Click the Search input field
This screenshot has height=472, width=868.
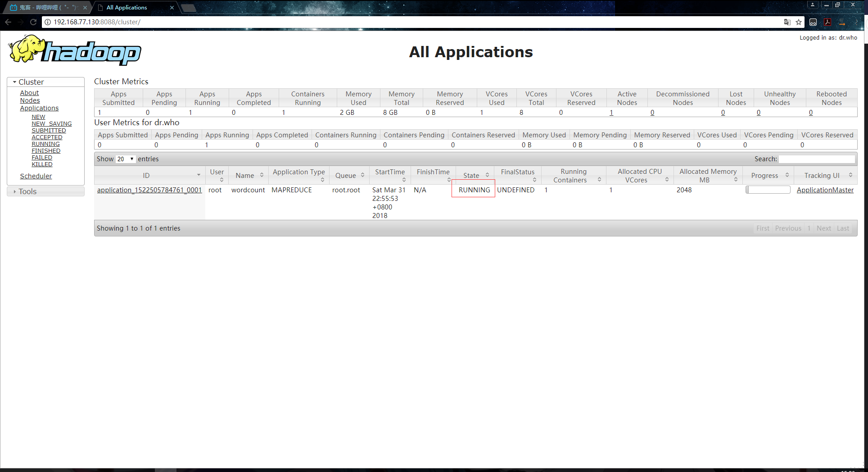817,159
